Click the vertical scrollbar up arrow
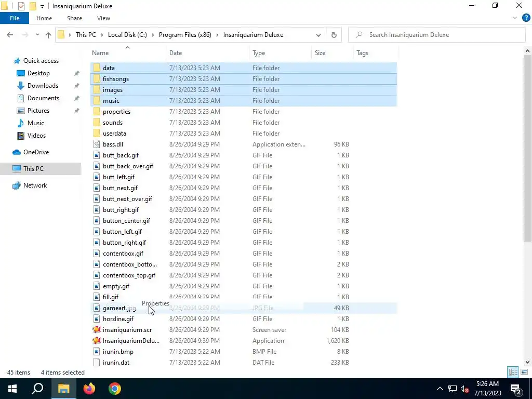 coord(527,51)
